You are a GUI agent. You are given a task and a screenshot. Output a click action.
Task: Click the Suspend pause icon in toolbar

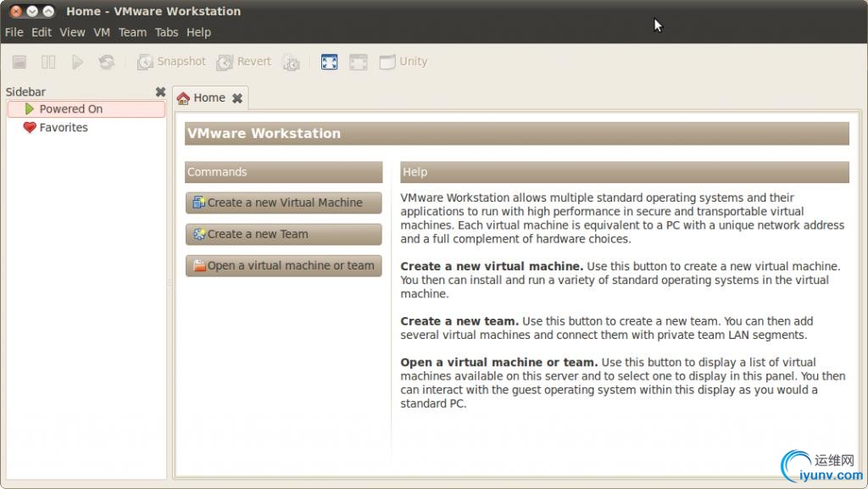(48, 62)
